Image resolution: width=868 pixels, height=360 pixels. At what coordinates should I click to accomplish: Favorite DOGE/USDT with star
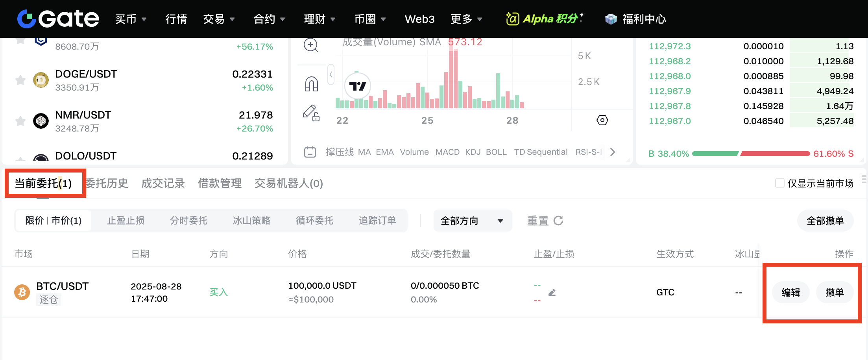(20, 80)
